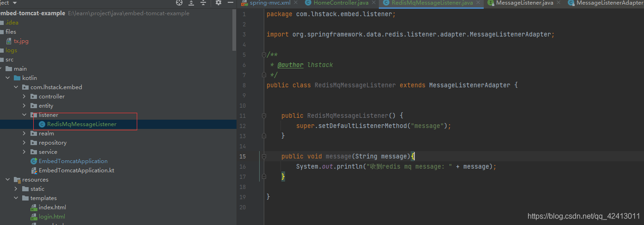Click the kotlin source folder icon
This screenshot has height=225, width=644.
[17, 78]
